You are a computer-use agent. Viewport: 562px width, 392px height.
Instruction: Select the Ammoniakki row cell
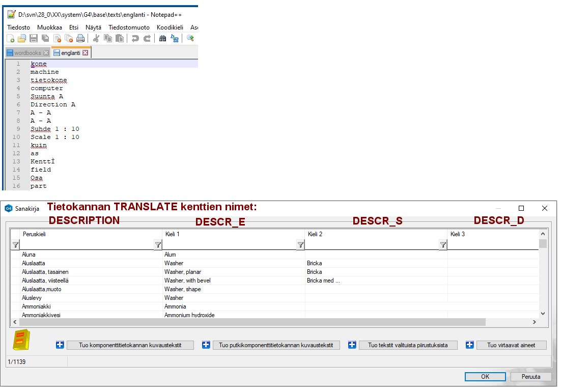(36, 306)
